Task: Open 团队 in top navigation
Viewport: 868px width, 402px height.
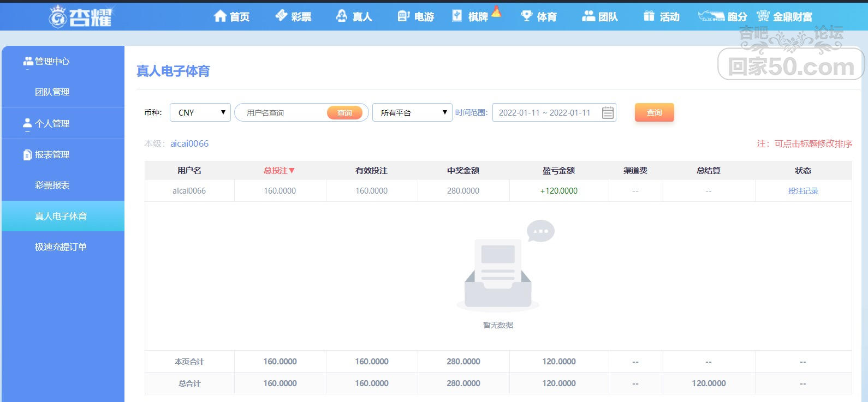Action: (599, 16)
